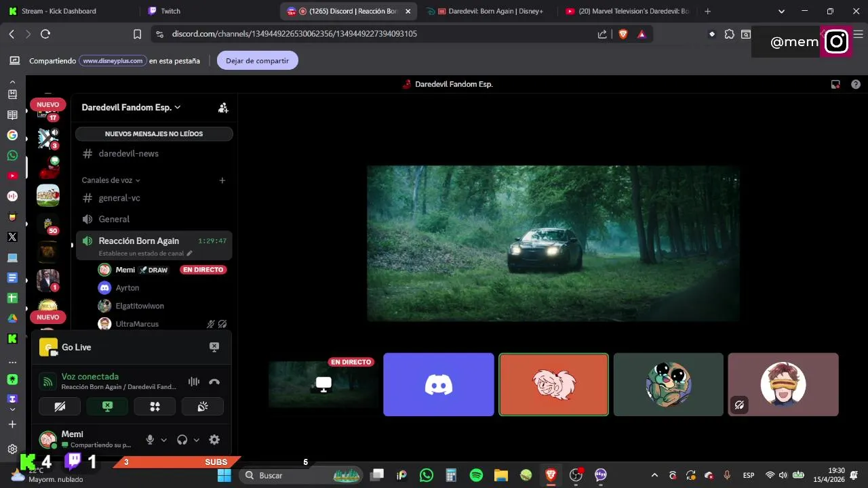Click the discord.com address bar URL
Image resolution: width=868 pixels, height=488 pixels.
294,34
